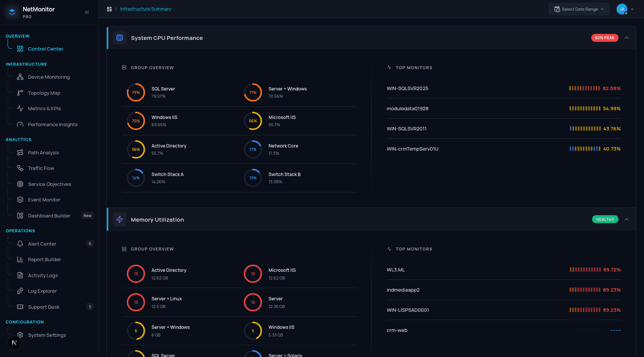The height and width of the screenshot is (357, 644).
Task: Click the SQL Server 79% gauge
Action: (136, 92)
